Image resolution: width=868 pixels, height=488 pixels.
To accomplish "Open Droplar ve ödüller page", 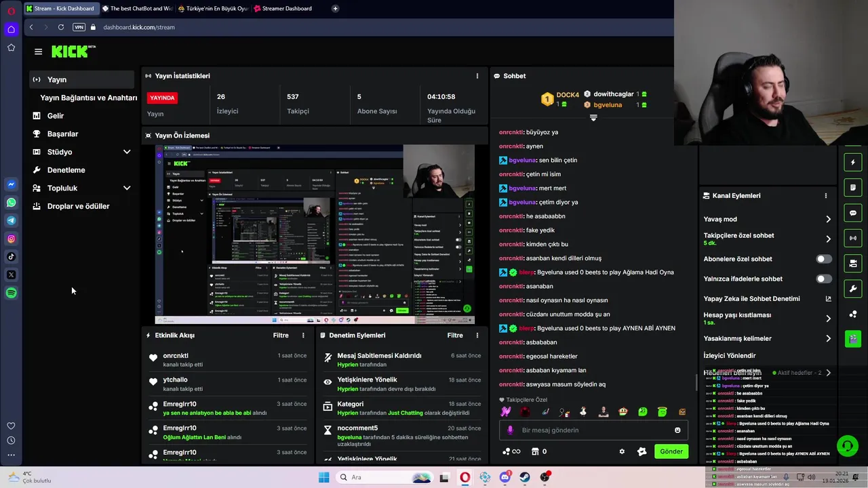I will [x=81, y=206].
